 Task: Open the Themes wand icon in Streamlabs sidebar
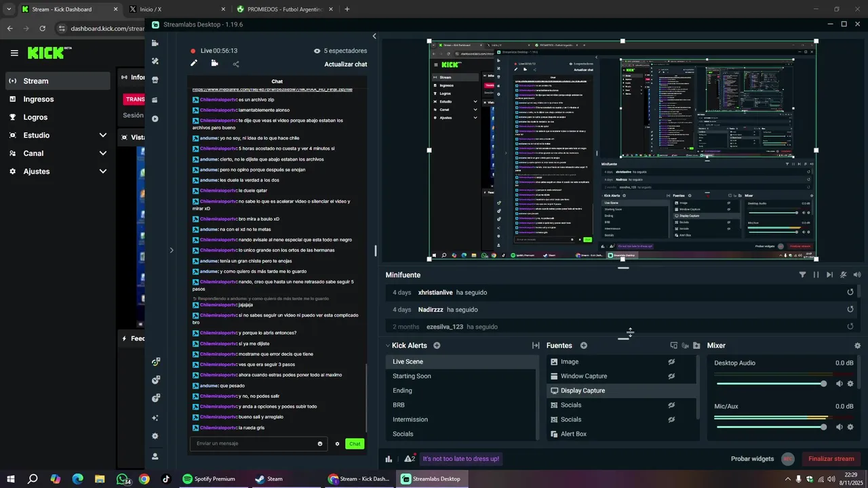(155, 61)
